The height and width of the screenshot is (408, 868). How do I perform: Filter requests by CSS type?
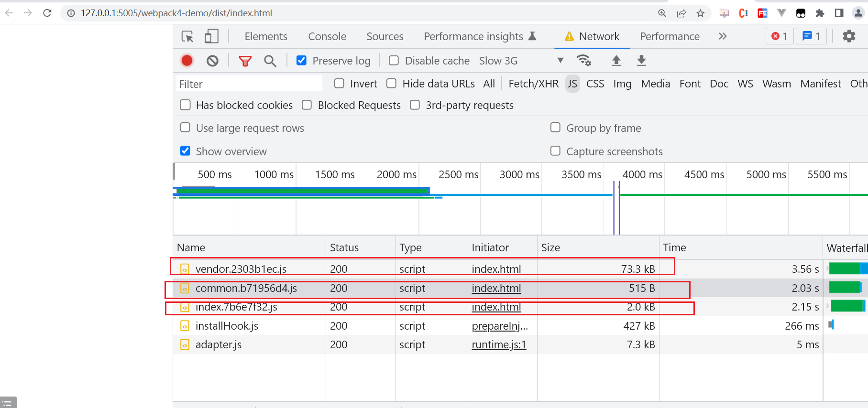point(595,84)
